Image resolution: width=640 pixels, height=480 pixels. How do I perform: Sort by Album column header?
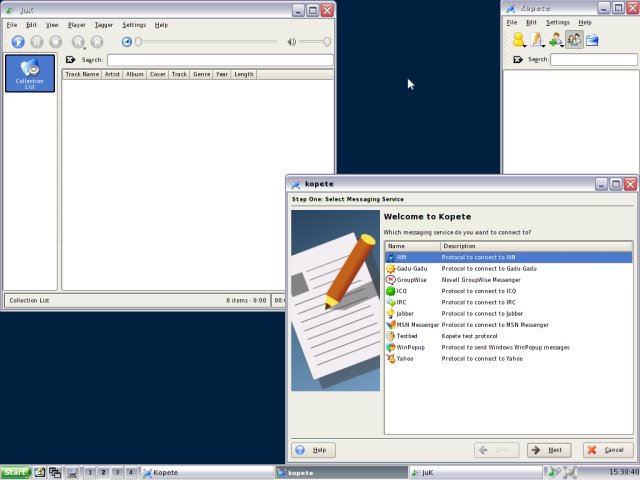135,74
